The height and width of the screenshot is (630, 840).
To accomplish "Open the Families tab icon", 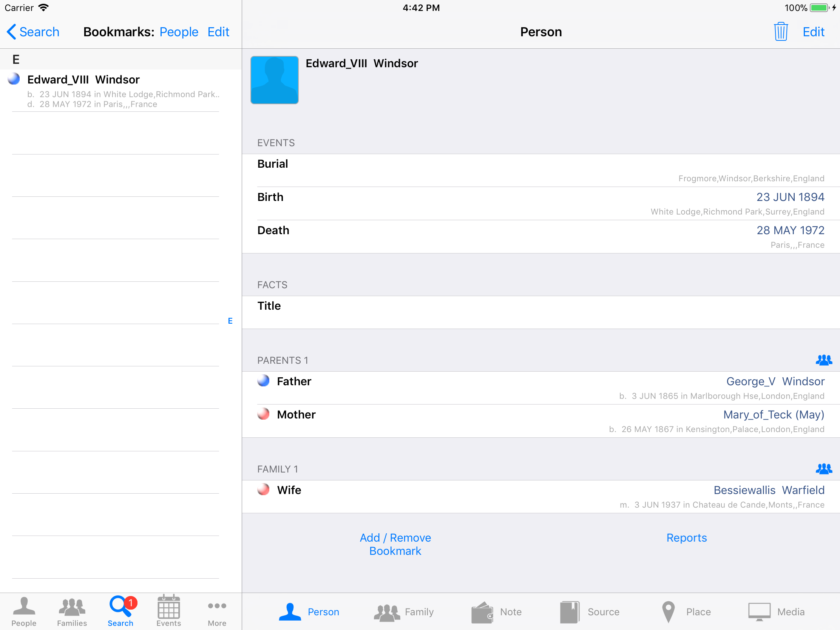I will (x=72, y=610).
